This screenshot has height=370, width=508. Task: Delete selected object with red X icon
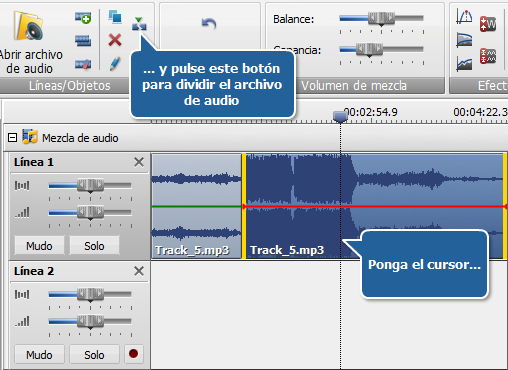click(x=115, y=40)
